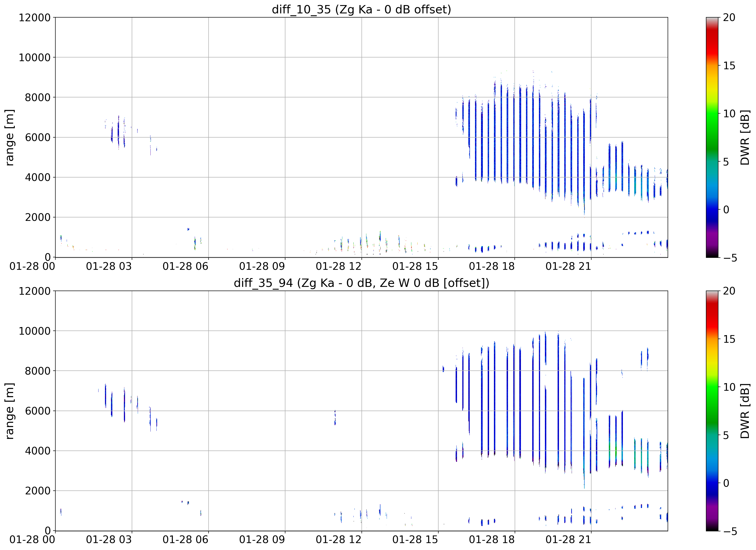The height and width of the screenshot is (550, 756).
Task: Click the 8000 range tick on the diff_35_94 plot
Action: pyautogui.click(x=38, y=371)
